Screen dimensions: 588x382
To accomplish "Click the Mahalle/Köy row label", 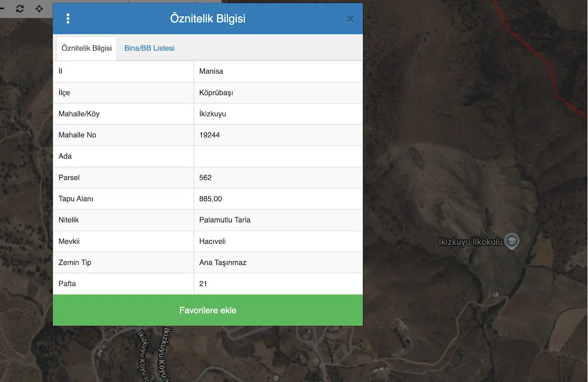I will pyautogui.click(x=79, y=114).
